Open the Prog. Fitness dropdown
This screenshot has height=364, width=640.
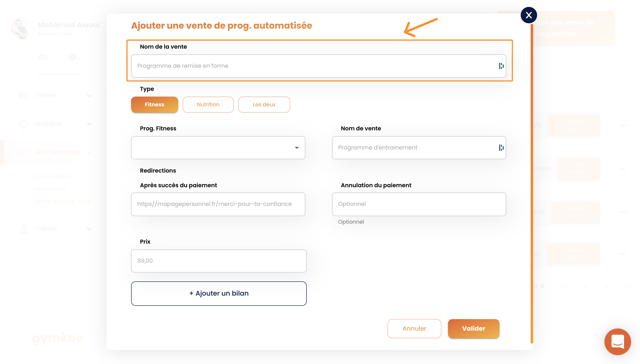tap(218, 147)
